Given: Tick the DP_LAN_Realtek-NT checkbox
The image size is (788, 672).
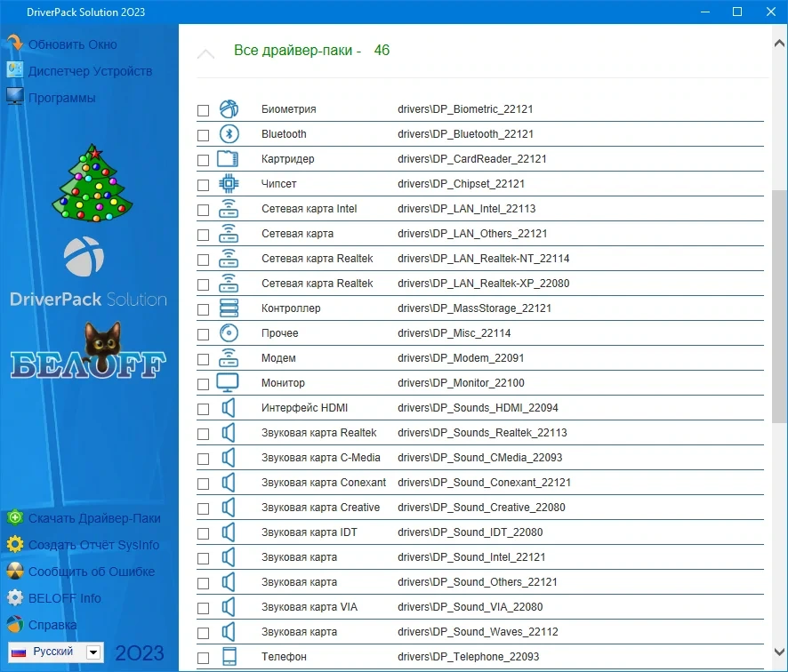Looking at the screenshot, I should click(203, 260).
